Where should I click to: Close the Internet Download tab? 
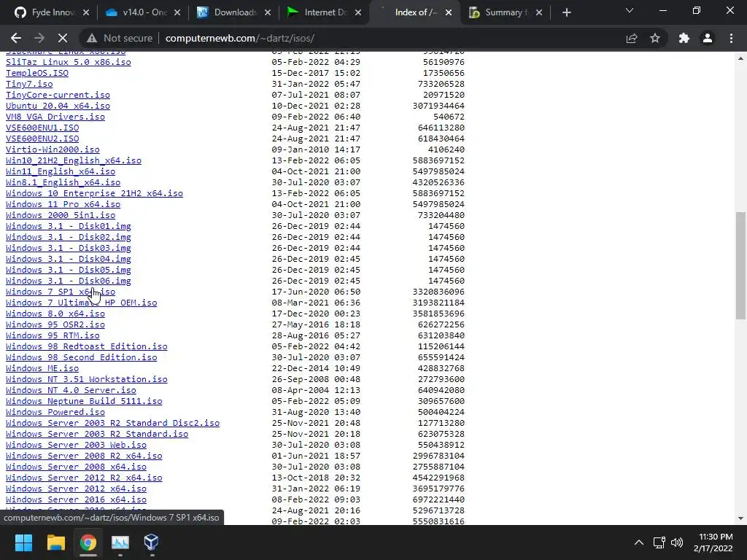tap(358, 12)
